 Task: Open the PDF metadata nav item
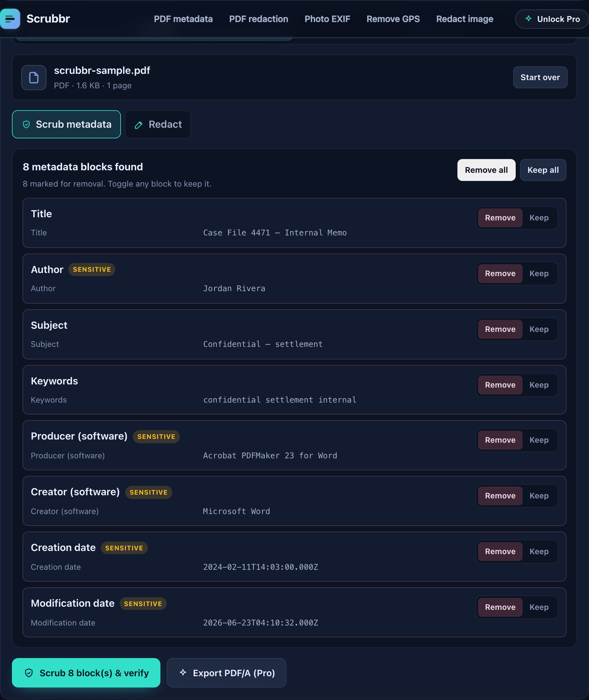pos(183,19)
